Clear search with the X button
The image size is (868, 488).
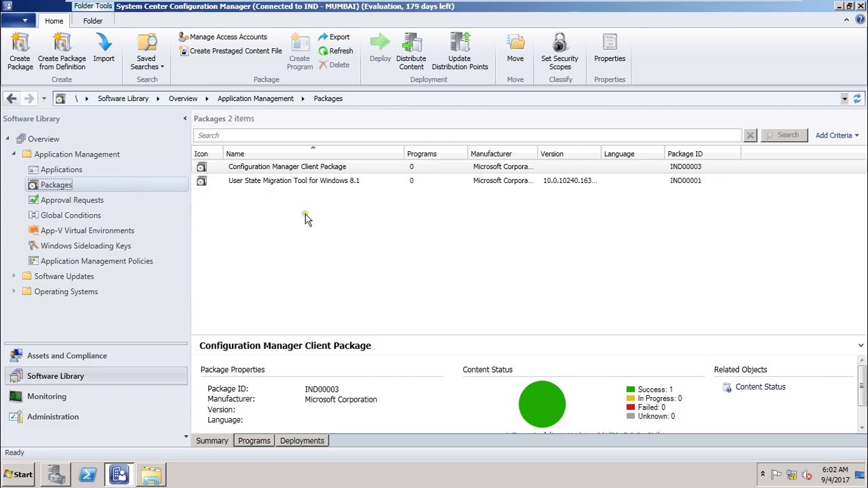[750, 136]
